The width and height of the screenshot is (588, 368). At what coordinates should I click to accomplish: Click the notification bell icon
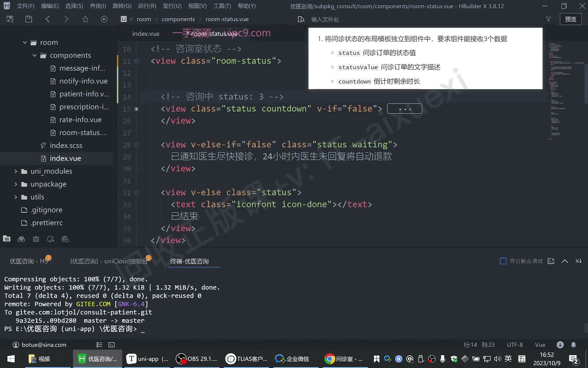click(574, 345)
